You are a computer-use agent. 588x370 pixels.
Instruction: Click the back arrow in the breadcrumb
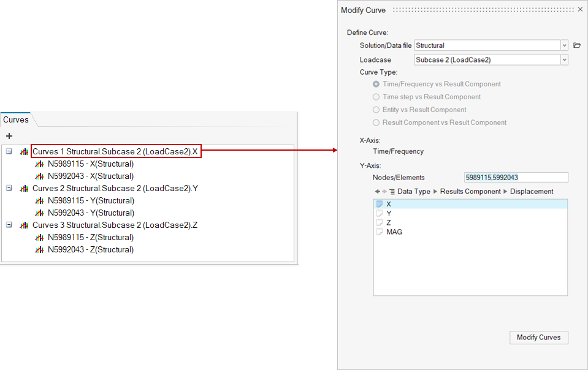377,192
